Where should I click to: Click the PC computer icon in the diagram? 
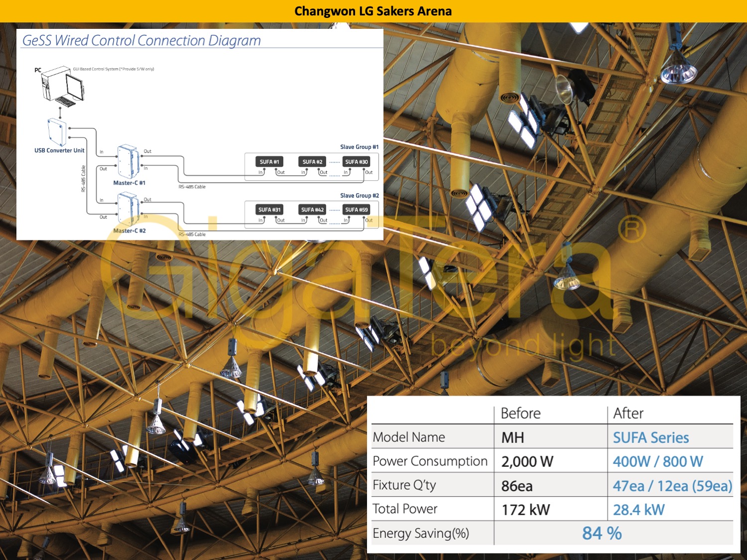coord(63,86)
